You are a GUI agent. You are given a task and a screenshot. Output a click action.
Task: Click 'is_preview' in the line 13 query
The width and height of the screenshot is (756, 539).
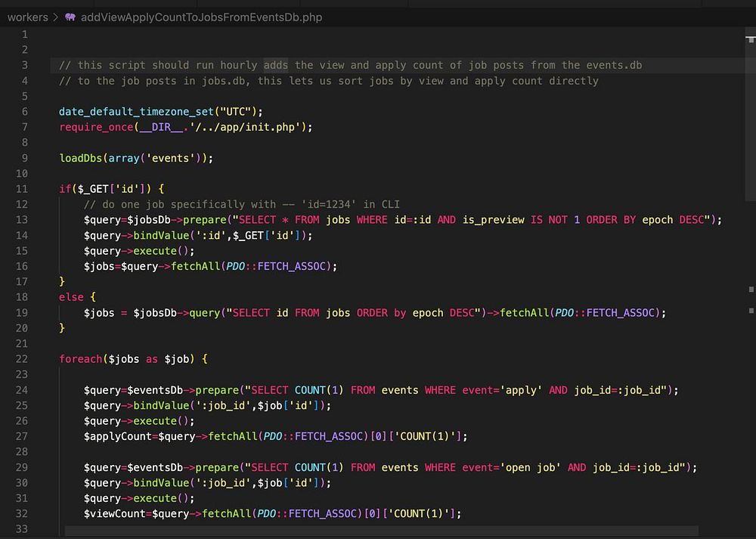[493, 220]
